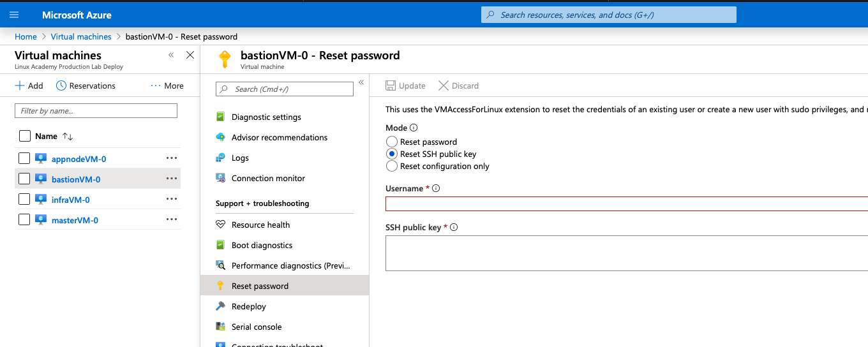
Task: Click the Update save icon
Action: (x=391, y=85)
